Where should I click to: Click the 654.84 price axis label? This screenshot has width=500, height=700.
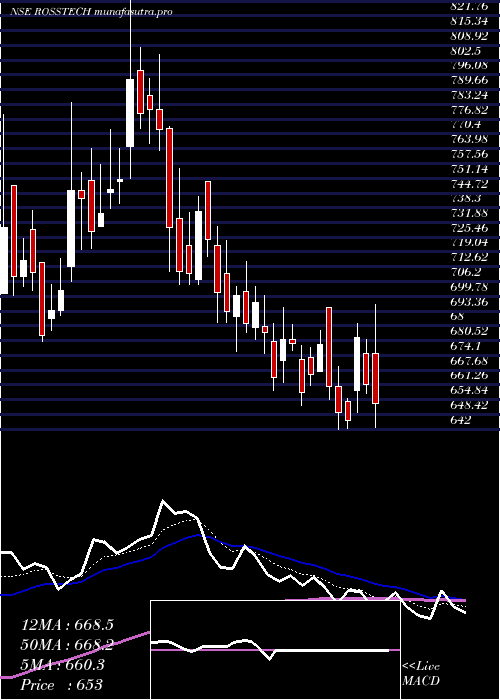click(x=469, y=390)
